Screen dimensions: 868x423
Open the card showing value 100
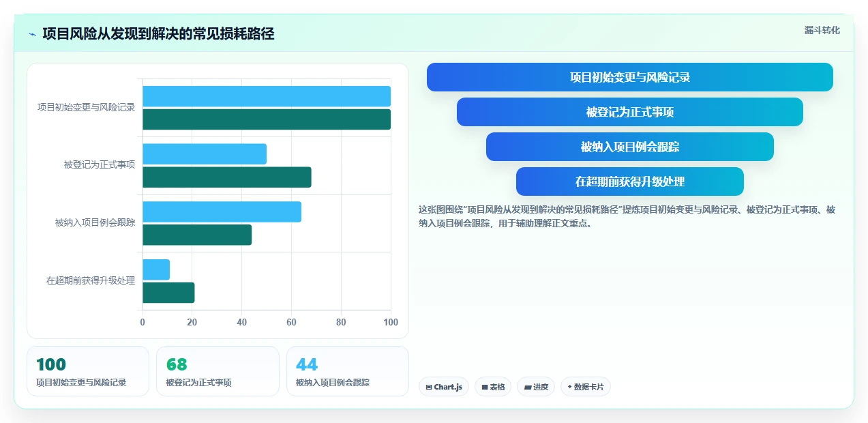click(x=88, y=371)
